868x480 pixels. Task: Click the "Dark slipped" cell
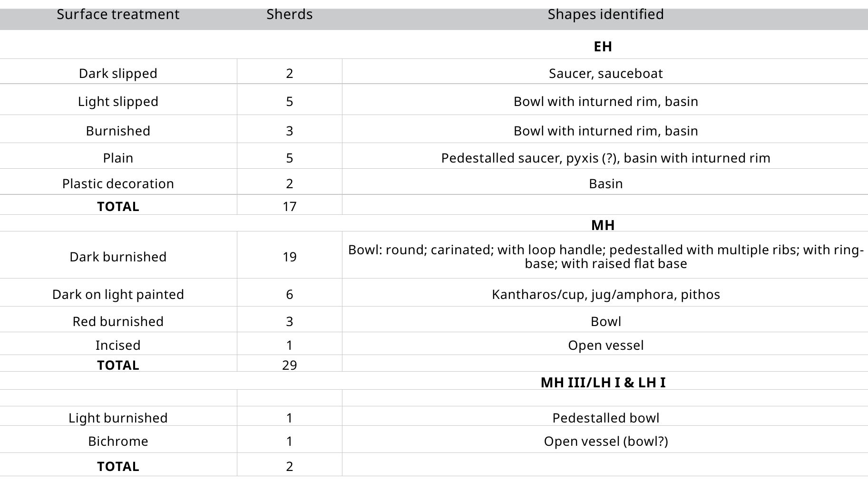click(118, 73)
